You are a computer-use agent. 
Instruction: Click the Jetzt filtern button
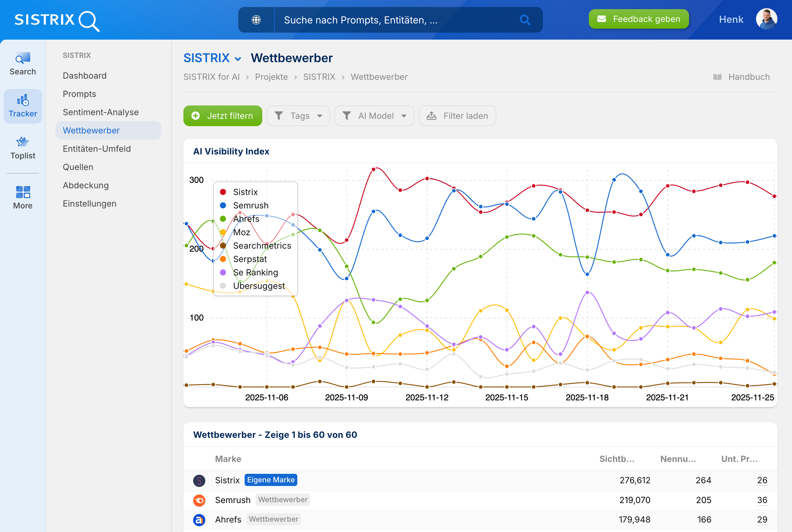pos(222,116)
